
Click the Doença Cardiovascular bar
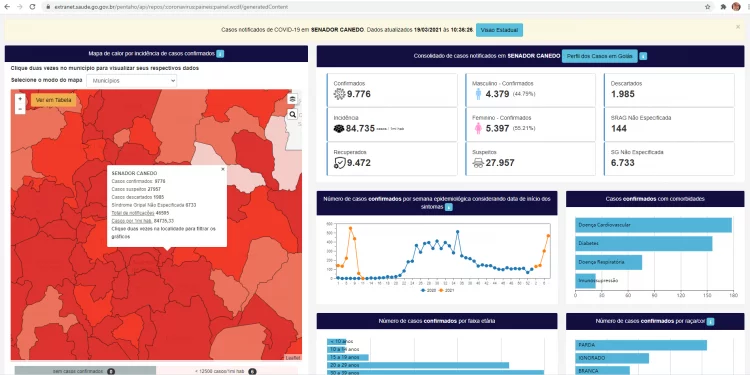point(653,225)
